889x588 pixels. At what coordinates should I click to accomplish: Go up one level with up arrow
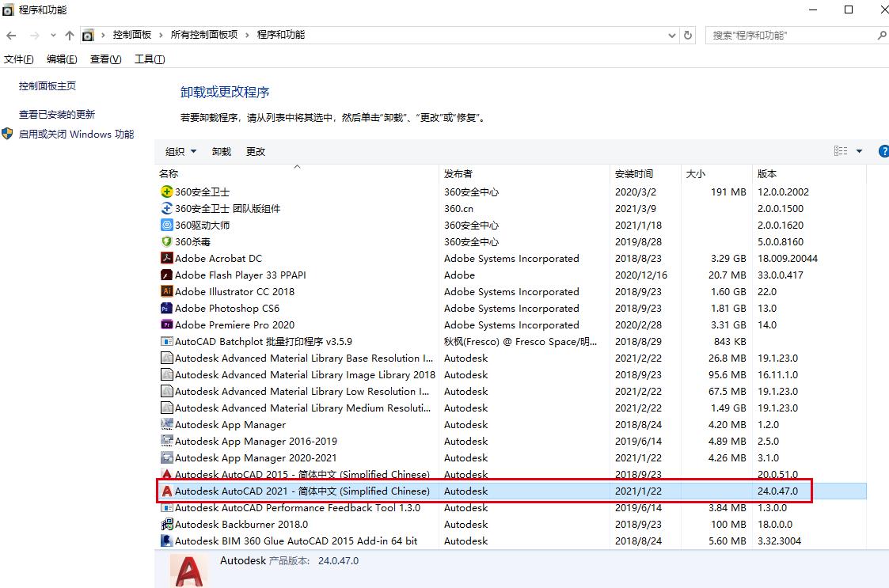69,35
